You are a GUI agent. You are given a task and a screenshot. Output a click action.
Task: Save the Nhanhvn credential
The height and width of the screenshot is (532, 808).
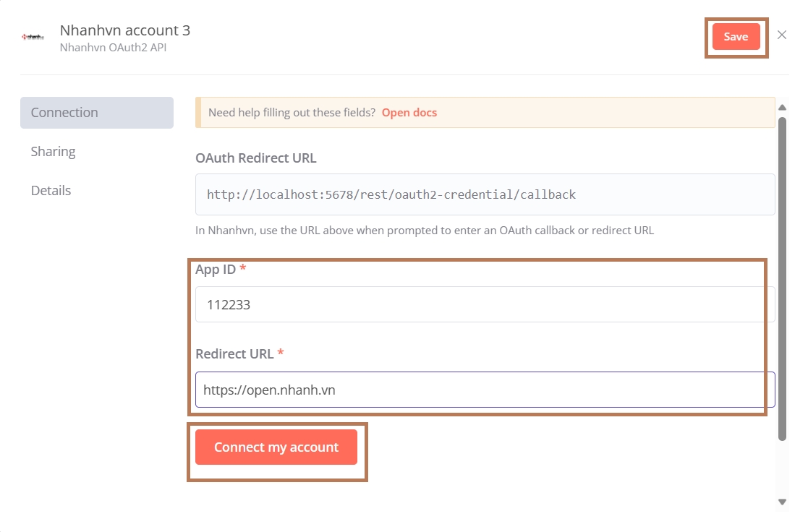(736, 37)
